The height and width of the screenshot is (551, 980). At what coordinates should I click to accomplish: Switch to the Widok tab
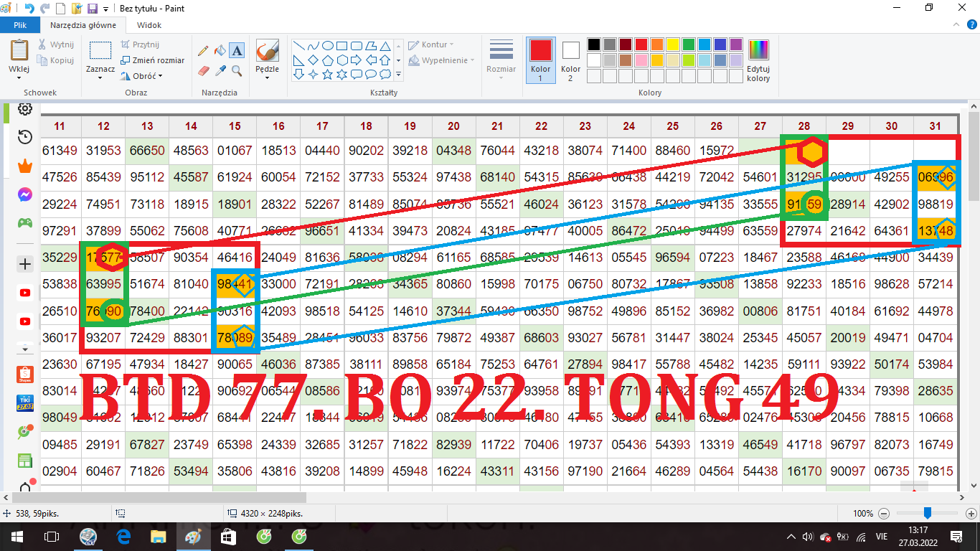(x=149, y=25)
